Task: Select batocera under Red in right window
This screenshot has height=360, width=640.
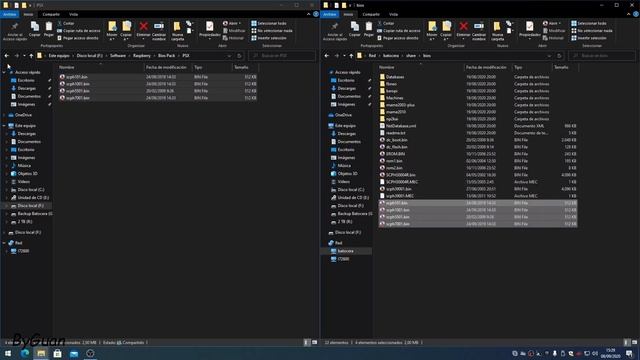Action: pos(345,251)
